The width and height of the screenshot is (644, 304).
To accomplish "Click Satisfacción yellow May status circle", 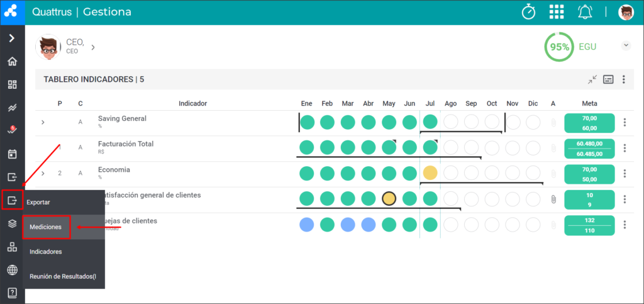I will click(389, 199).
